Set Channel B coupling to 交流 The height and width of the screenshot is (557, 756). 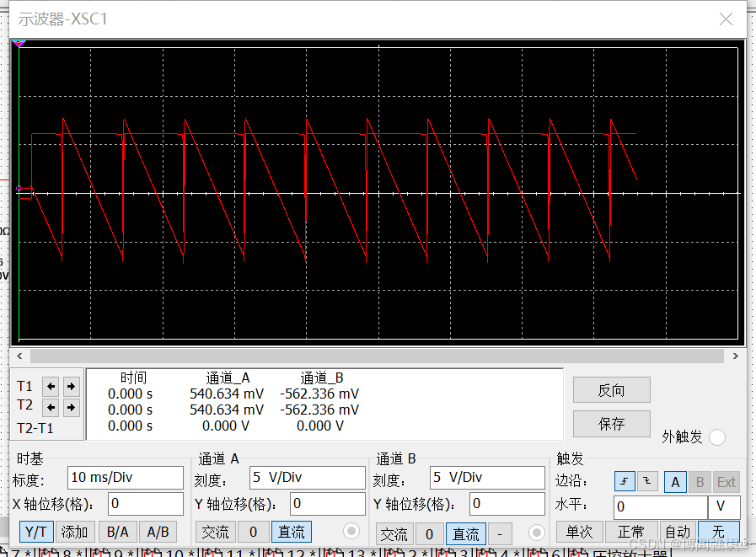point(394,534)
